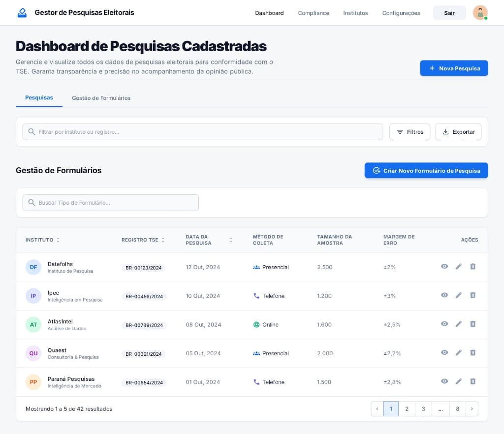Click Telefone method in Ipec row
This screenshot has height=434, width=504.
[x=269, y=296]
